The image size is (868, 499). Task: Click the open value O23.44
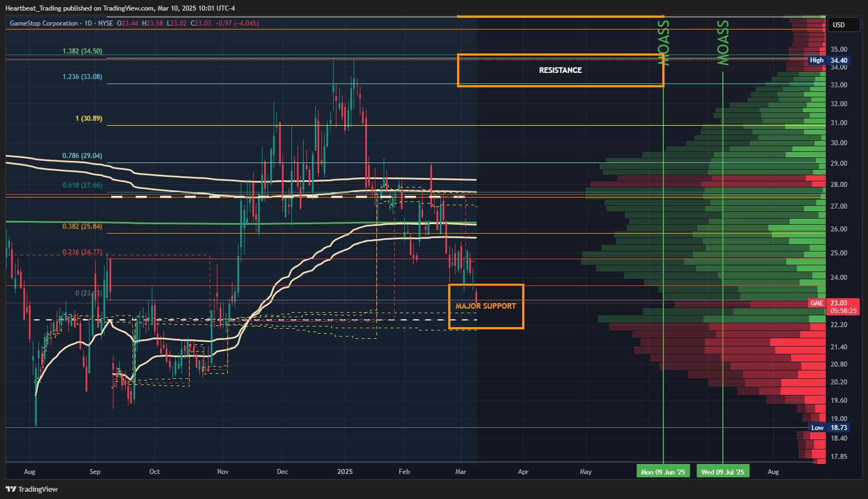[x=127, y=23]
